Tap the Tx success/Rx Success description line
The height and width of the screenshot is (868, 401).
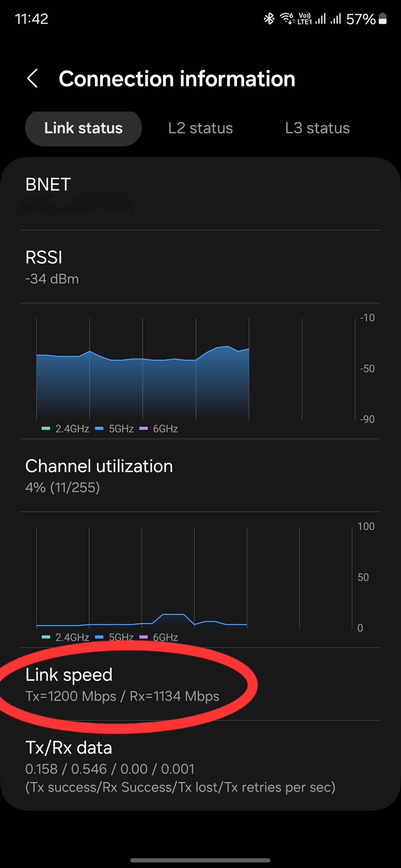(180, 787)
